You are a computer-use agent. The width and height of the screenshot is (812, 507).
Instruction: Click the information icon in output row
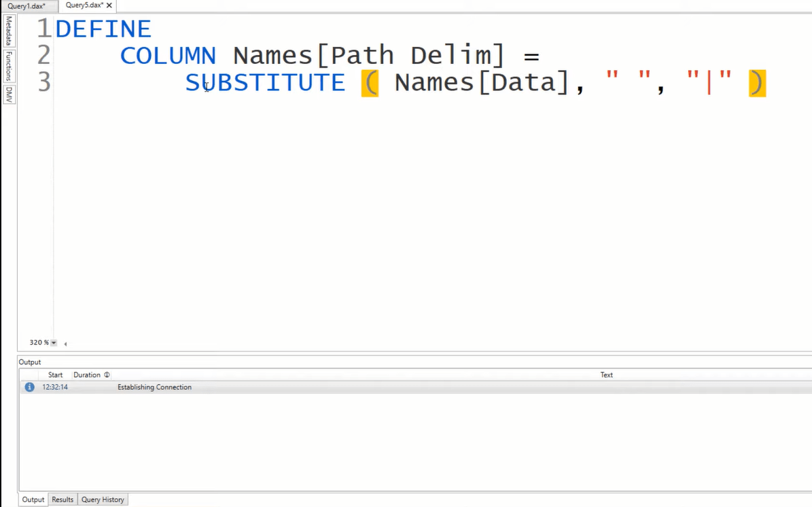coord(29,387)
